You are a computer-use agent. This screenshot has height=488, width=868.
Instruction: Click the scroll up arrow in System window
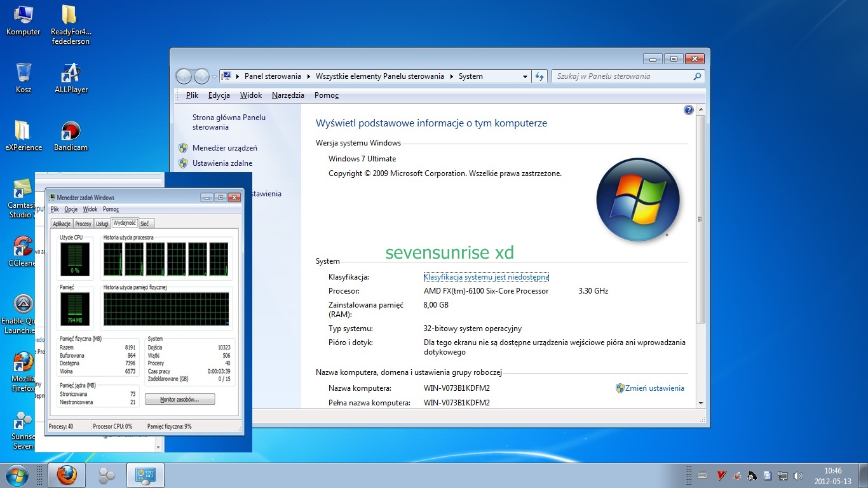click(701, 110)
